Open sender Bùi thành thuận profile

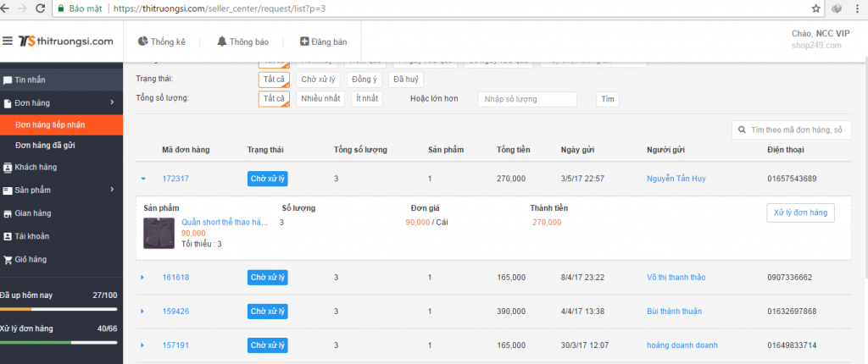(674, 312)
